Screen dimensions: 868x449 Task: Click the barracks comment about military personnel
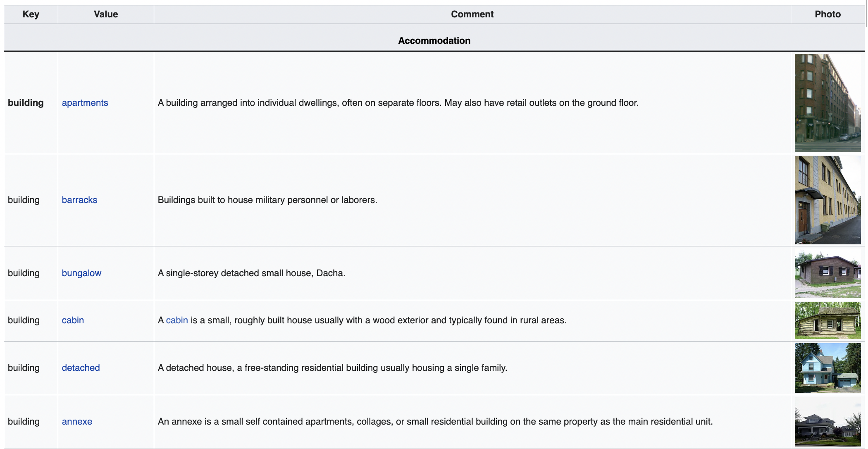click(267, 200)
